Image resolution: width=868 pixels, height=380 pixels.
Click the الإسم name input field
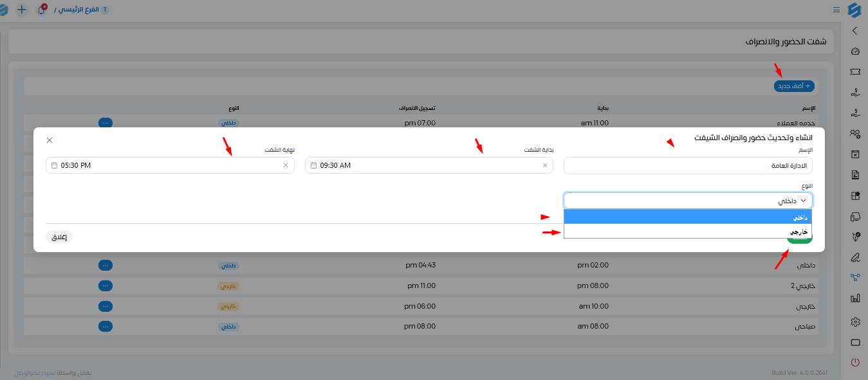tap(688, 165)
